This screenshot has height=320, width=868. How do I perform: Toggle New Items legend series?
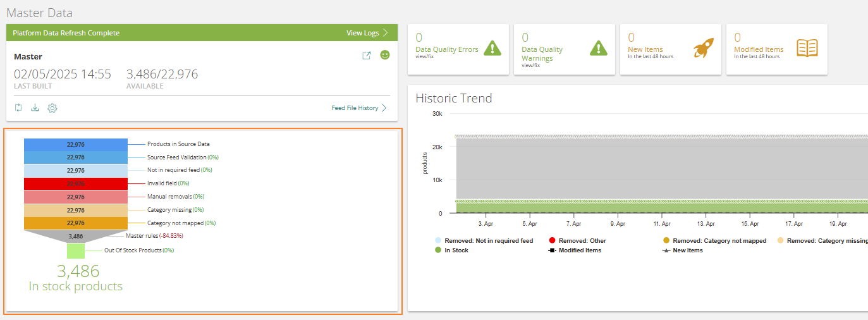click(x=682, y=250)
